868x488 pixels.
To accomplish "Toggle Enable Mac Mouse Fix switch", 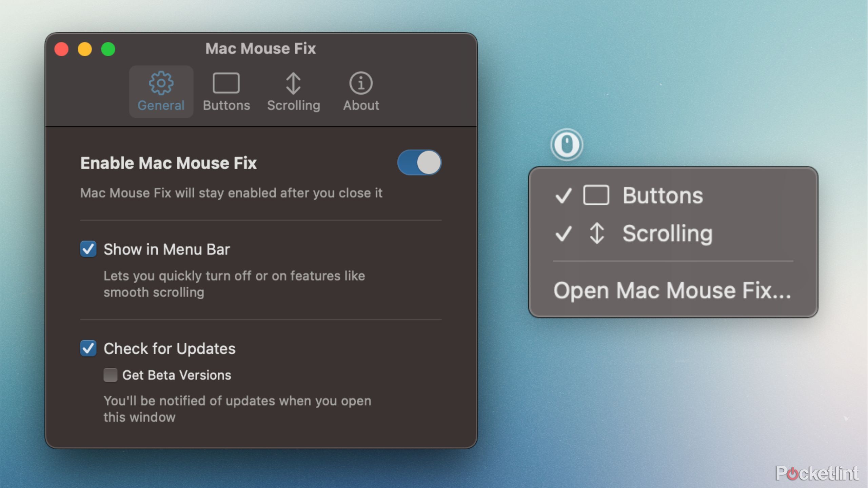I will click(419, 162).
